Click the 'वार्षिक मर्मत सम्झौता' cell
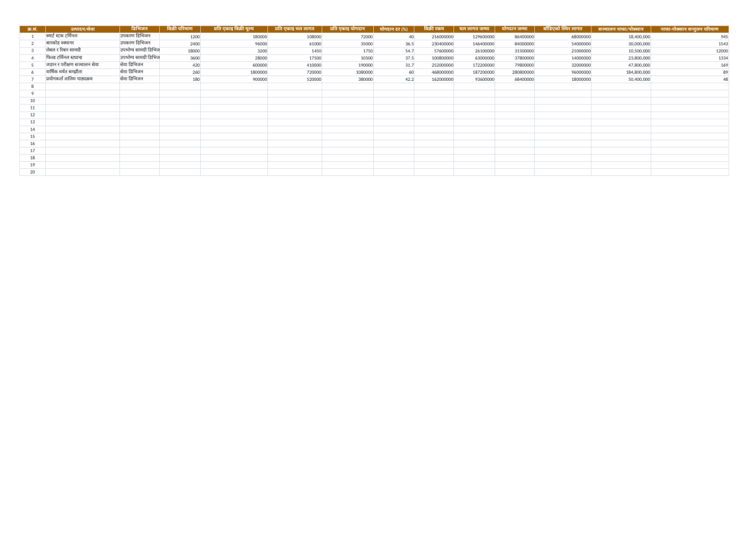756x535 pixels. pyautogui.click(x=82, y=73)
